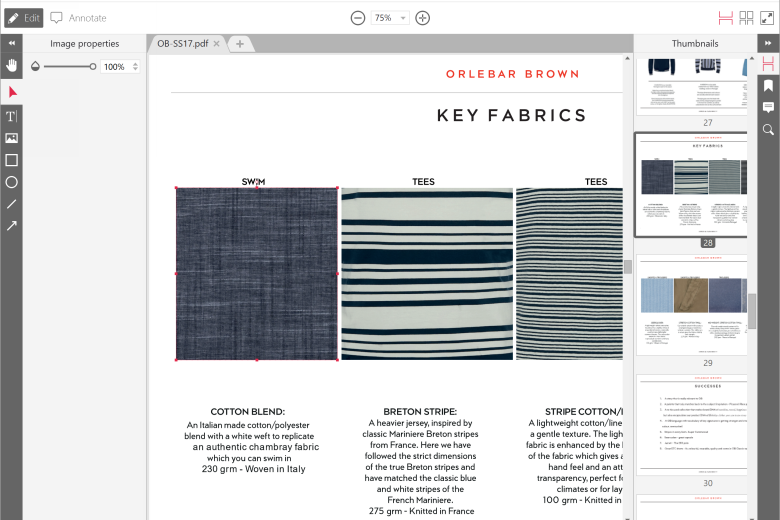Select page 27 thumbnail

pos(692,86)
